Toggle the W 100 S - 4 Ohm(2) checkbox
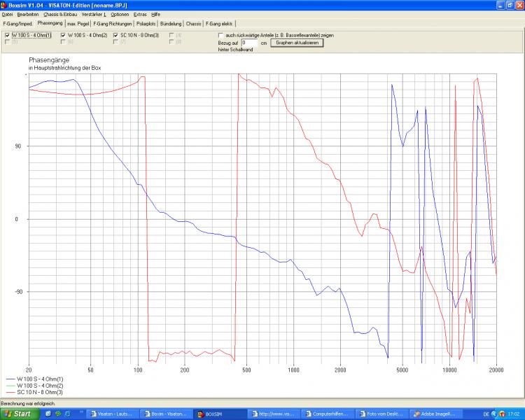The width and height of the screenshot is (525, 420). (x=62, y=35)
